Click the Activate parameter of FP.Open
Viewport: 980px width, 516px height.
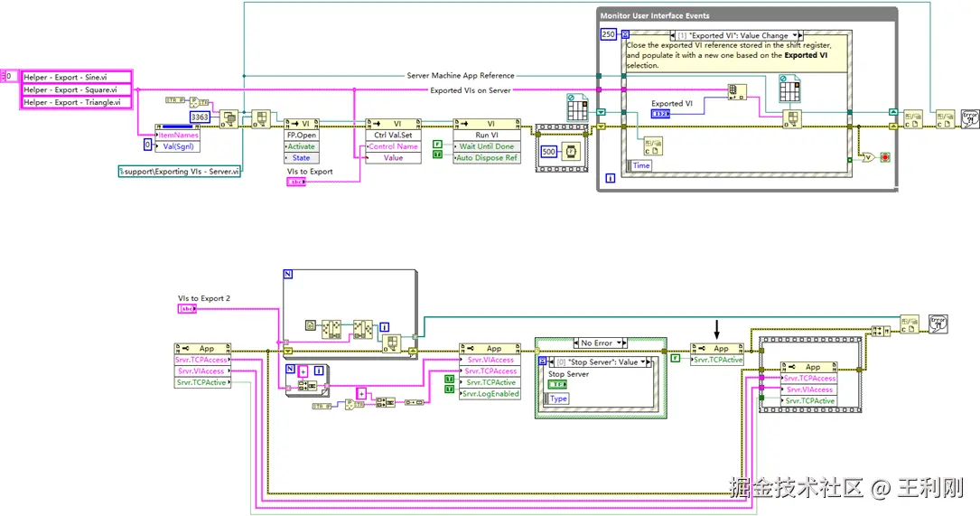click(302, 146)
